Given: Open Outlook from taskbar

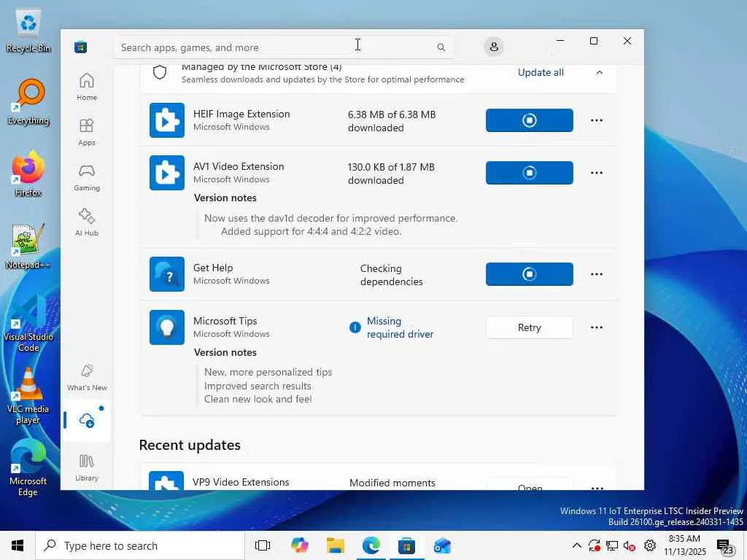Looking at the screenshot, I should coord(442,545).
